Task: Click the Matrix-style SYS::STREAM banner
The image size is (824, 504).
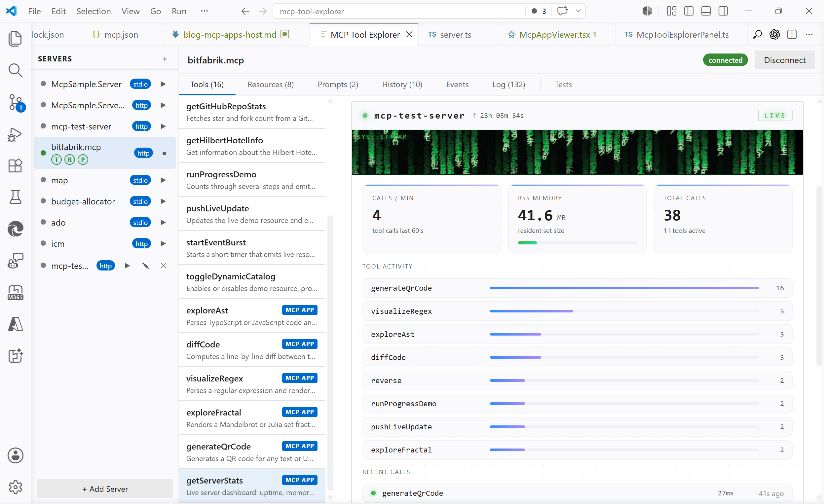Action: 577,152
